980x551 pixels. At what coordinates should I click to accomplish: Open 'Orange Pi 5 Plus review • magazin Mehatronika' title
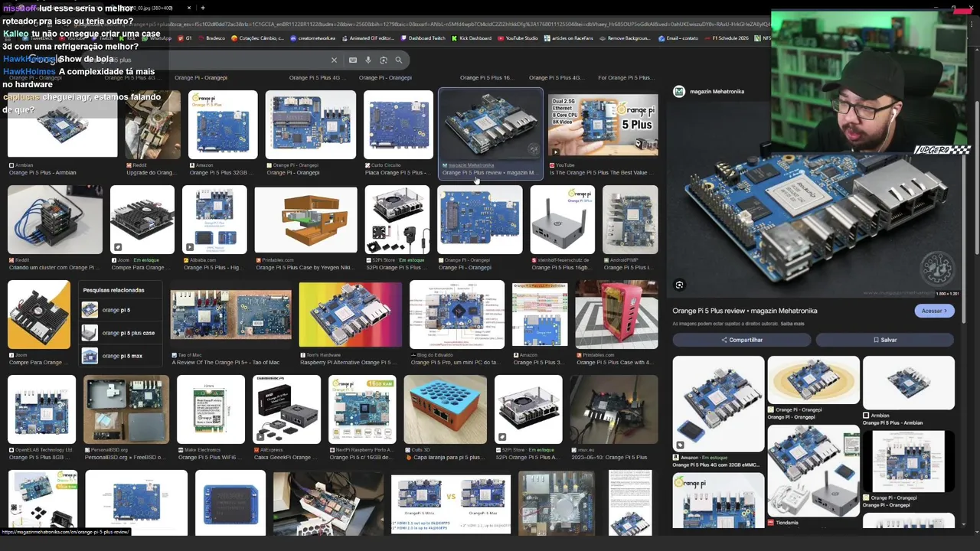(745, 311)
